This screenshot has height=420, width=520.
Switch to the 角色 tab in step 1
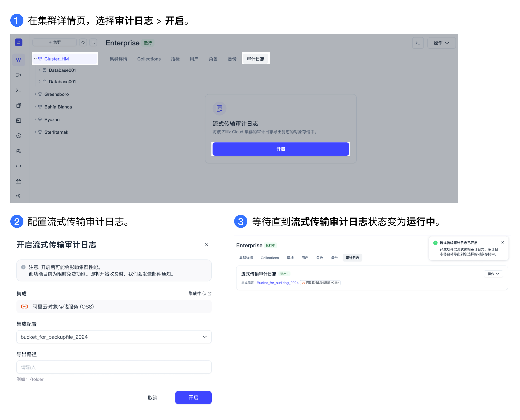(213, 59)
